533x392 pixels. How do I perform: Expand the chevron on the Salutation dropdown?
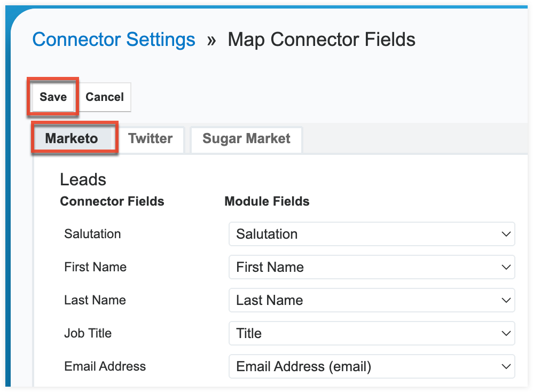pyautogui.click(x=506, y=234)
